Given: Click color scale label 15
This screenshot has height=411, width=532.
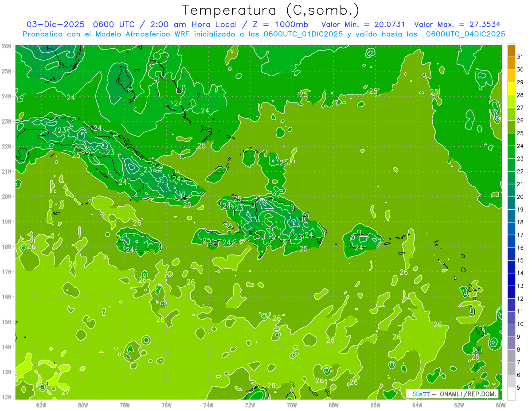Looking at the screenshot, I should click(520, 260).
